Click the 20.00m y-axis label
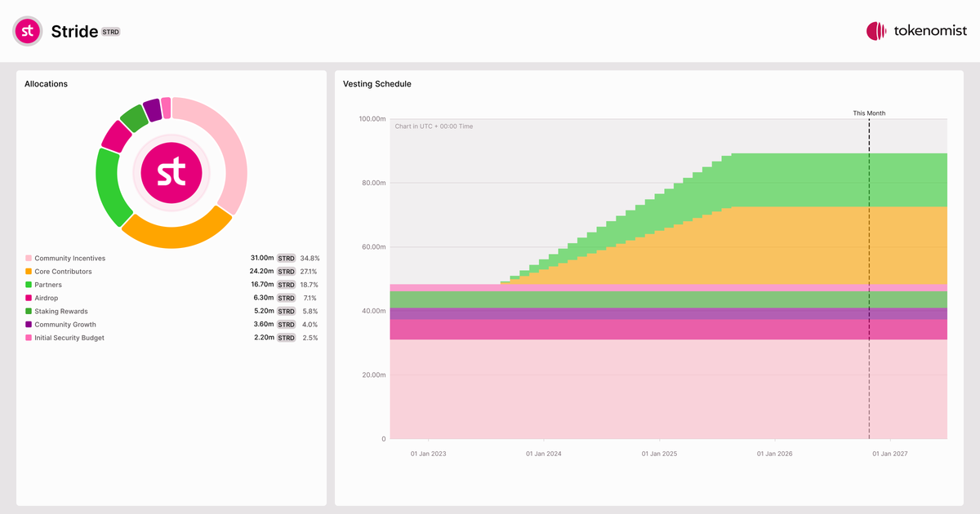Screen dimensions: 980x514 373,375
